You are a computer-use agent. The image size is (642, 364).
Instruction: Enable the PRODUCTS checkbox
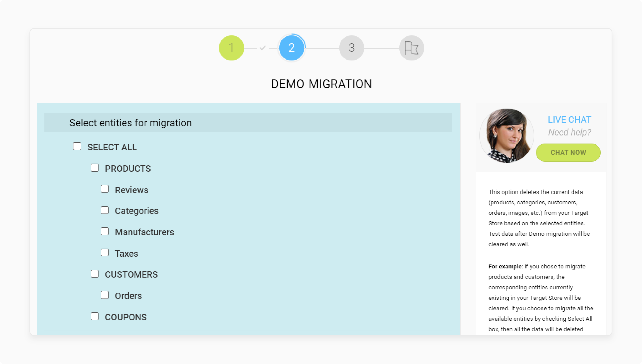(x=95, y=168)
